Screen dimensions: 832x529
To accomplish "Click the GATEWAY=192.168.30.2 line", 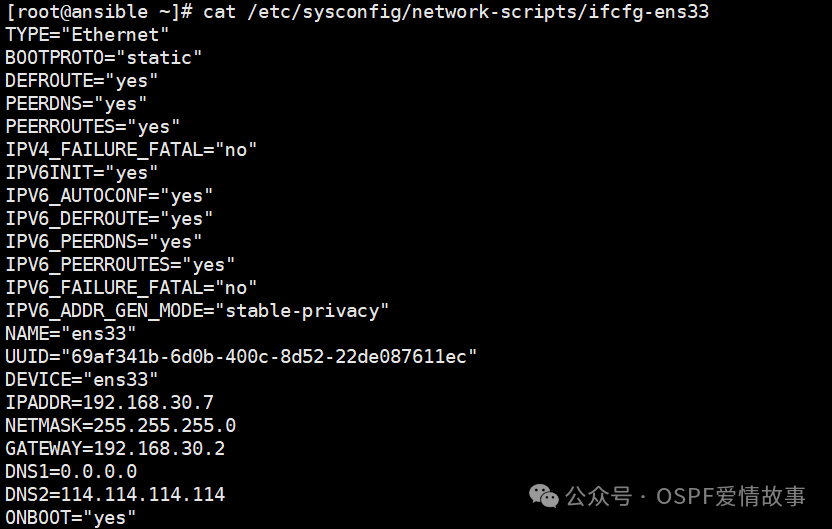I will pos(115,449).
